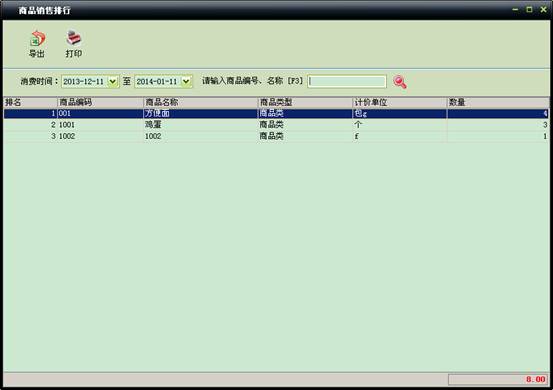553x390 pixels.
Task: Click the end date text 2014-01-11
Action: 157,81
